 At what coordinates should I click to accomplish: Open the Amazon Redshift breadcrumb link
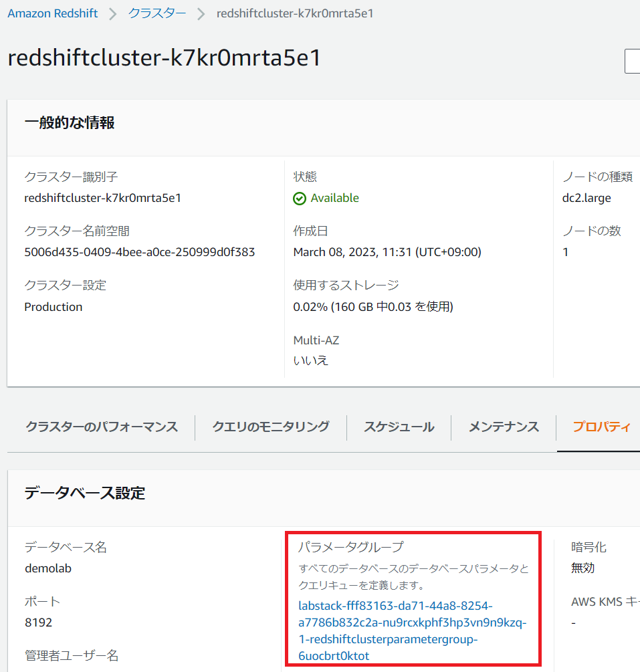(x=53, y=14)
